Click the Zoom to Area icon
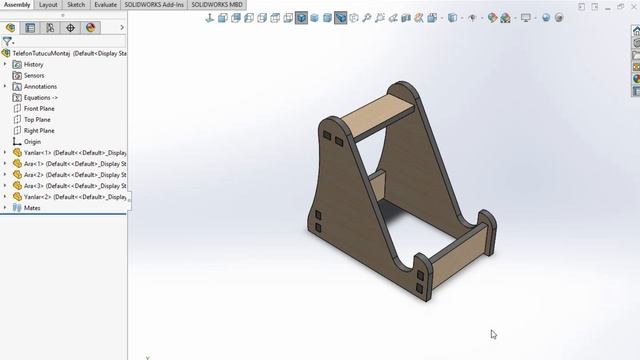Viewport: 640px width, 360px height. click(x=380, y=18)
